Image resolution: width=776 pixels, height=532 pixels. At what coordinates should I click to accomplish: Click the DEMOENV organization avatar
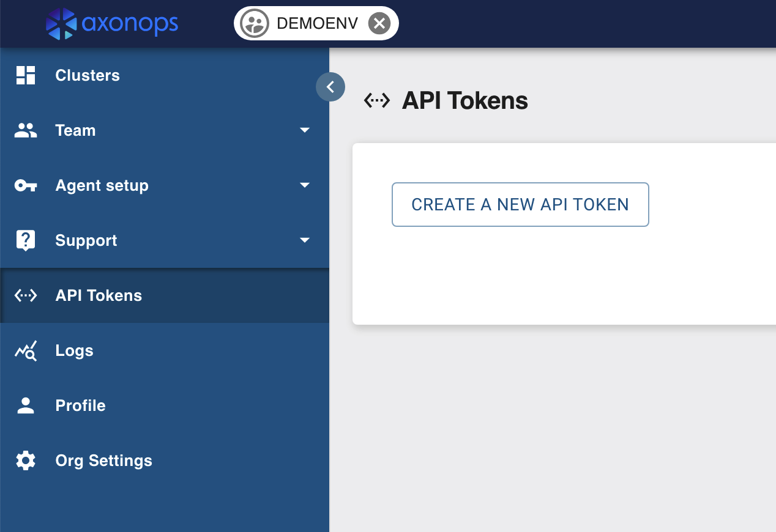click(254, 23)
